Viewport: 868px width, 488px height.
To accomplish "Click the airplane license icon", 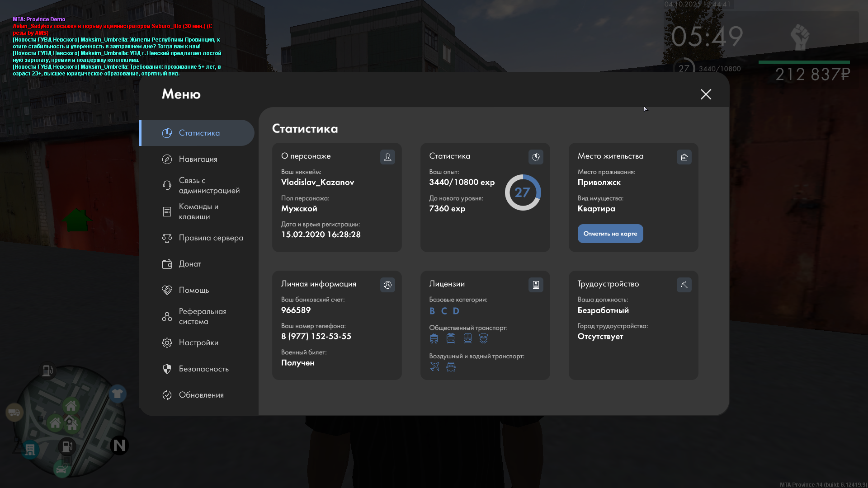I will click(x=434, y=366).
